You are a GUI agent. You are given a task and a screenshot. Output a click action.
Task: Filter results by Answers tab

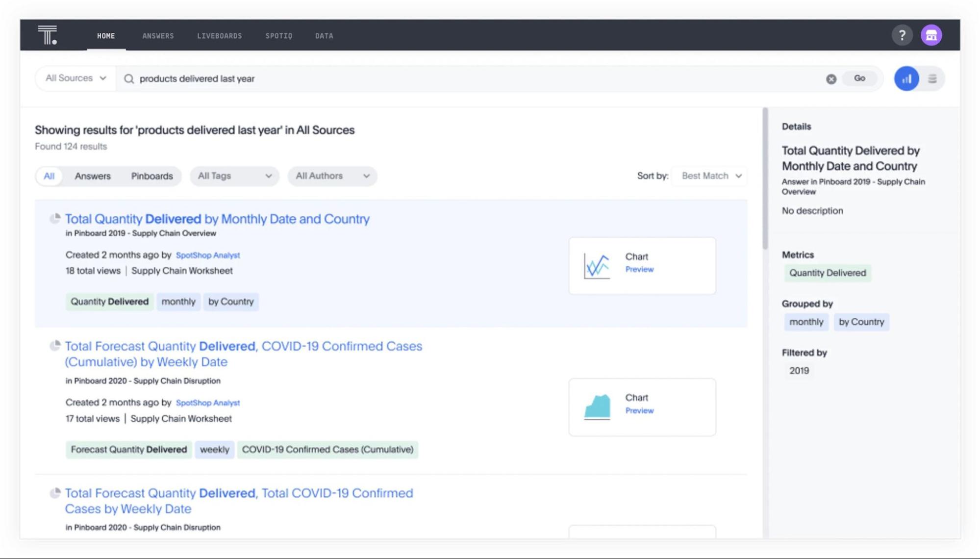93,176
